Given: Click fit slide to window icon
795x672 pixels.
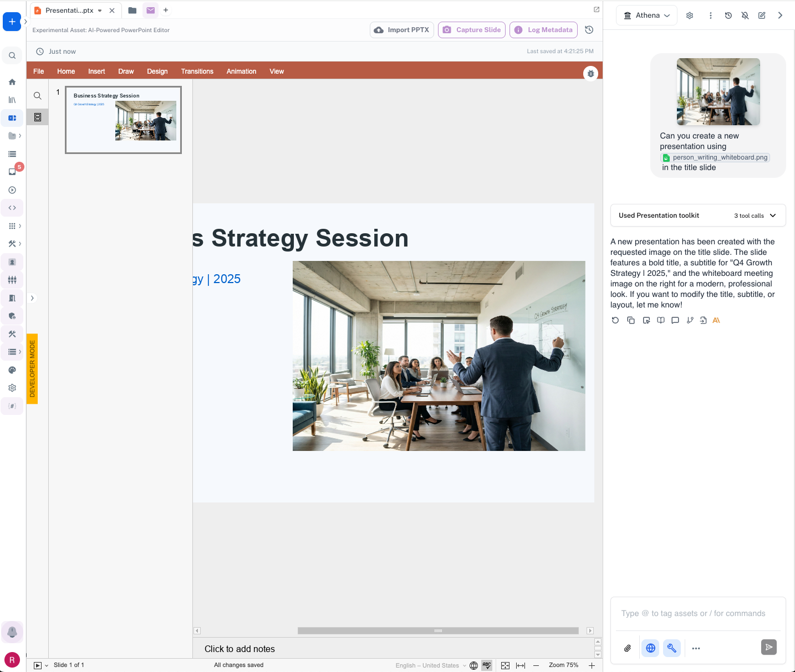Looking at the screenshot, I should (505, 665).
